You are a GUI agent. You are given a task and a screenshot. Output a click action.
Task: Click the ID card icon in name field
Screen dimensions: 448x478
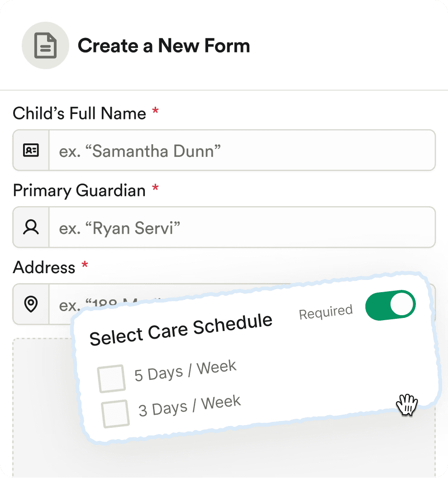click(x=31, y=151)
